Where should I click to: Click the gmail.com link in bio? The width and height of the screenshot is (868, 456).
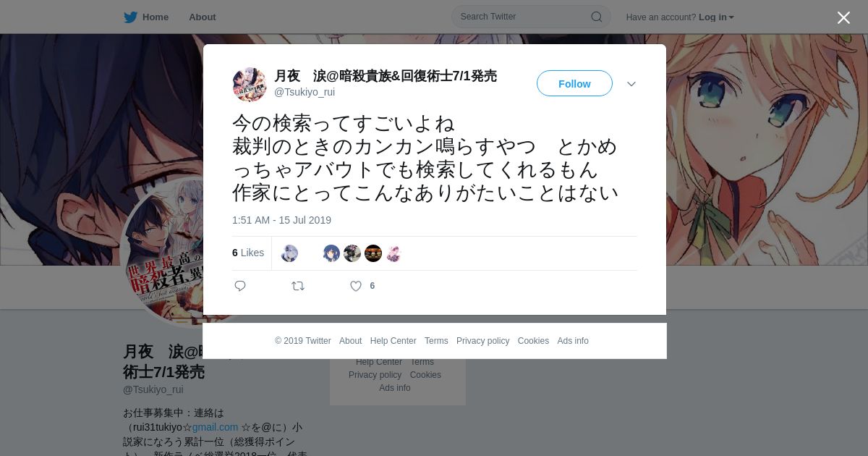click(215, 427)
